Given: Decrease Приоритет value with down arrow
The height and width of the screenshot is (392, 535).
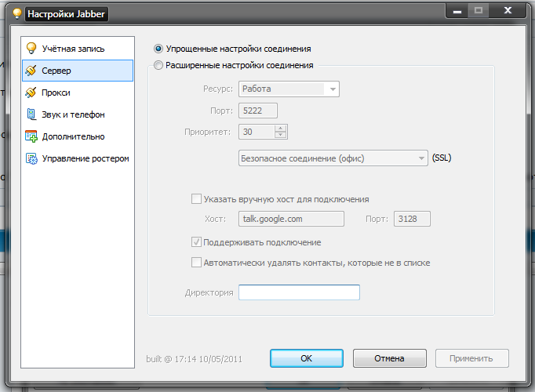Looking at the screenshot, I should click(x=281, y=135).
